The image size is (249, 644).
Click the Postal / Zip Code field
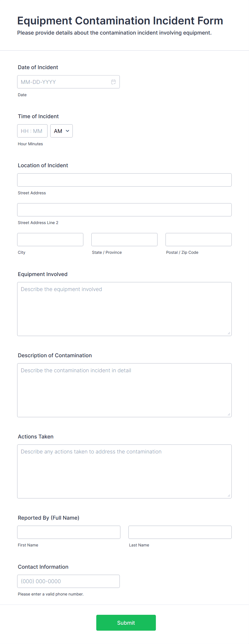click(x=198, y=239)
